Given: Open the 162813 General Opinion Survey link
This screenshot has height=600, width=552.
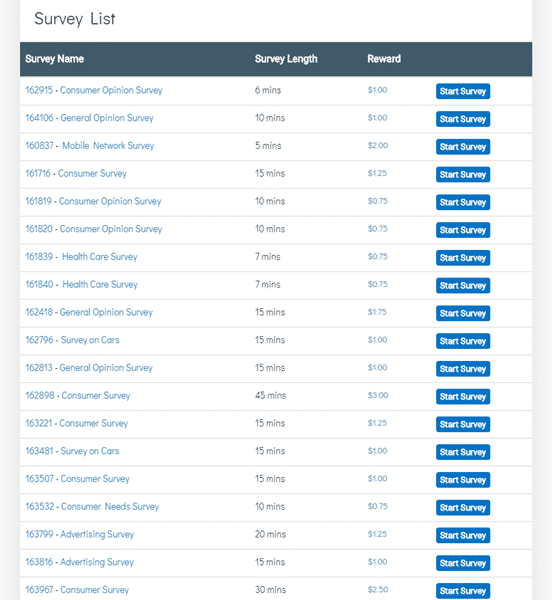Looking at the screenshot, I should point(89,368).
